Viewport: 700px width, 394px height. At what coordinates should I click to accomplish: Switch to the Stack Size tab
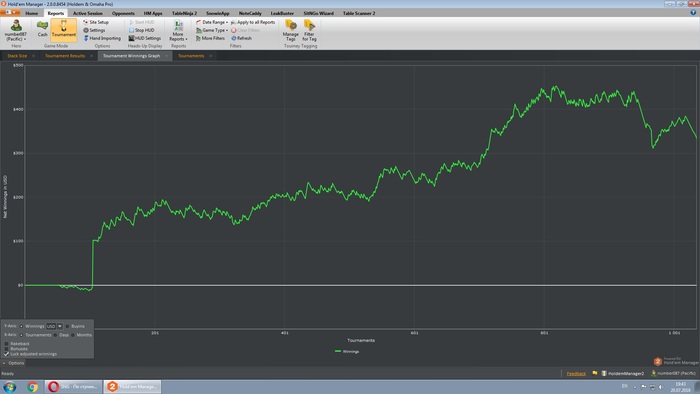tap(17, 56)
